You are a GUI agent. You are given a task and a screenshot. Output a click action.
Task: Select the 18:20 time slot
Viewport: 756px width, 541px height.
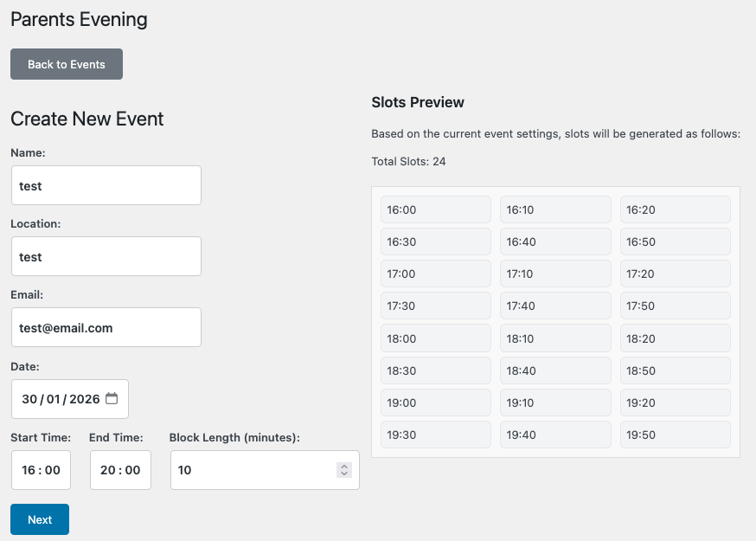675,338
